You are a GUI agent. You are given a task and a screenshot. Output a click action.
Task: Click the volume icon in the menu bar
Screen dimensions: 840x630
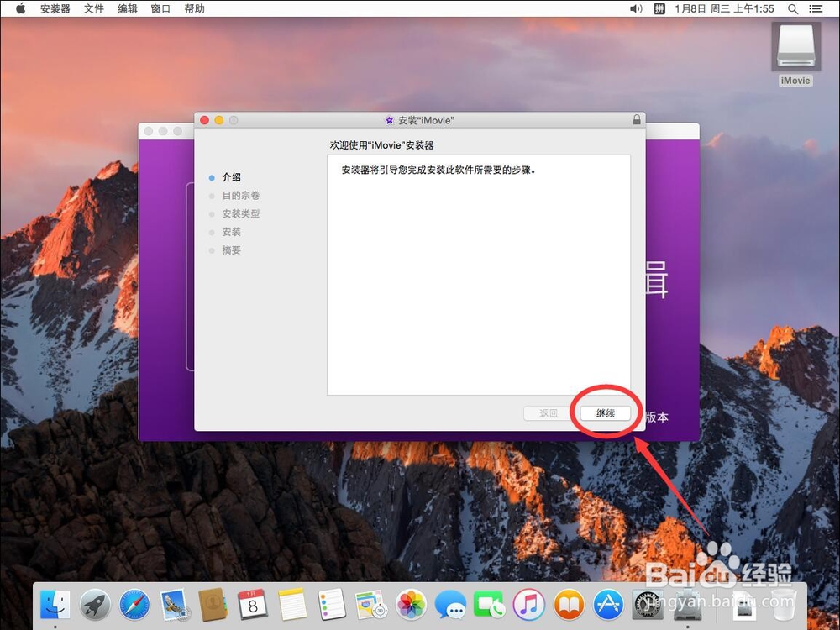[x=636, y=8]
